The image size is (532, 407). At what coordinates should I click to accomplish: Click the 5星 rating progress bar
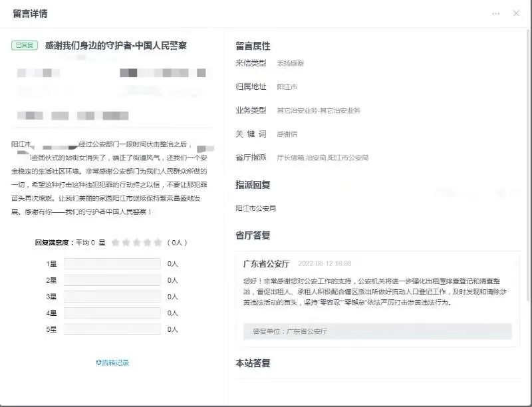point(112,329)
